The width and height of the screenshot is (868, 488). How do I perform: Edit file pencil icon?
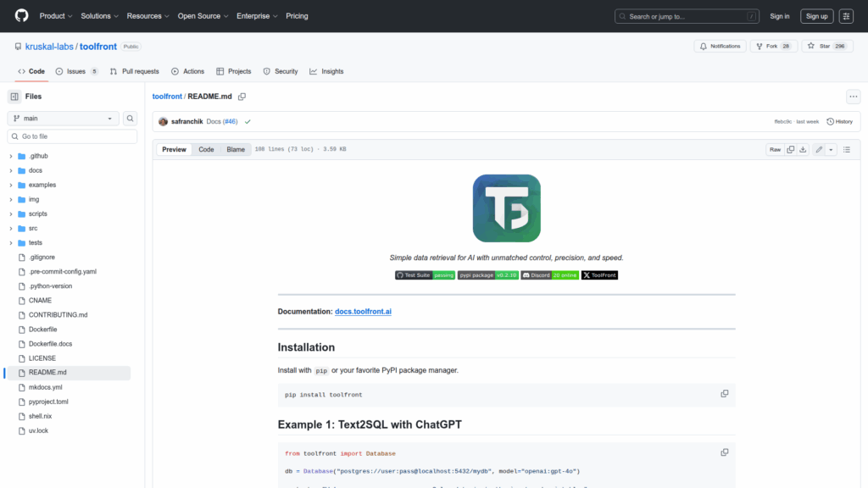[819, 149]
